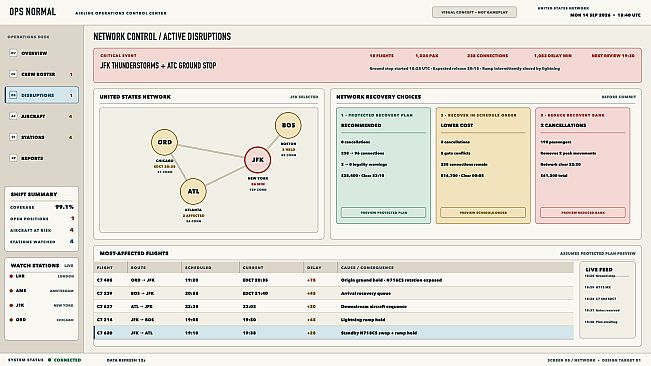Select the Reduce Recovery Bank card

click(x=582, y=166)
